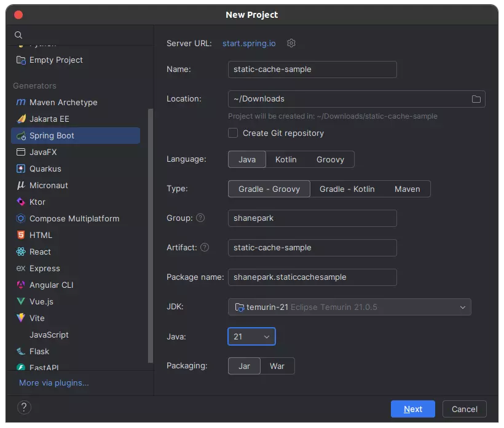Browse for Location with folder icon
The image size is (504, 428).
[476, 99]
